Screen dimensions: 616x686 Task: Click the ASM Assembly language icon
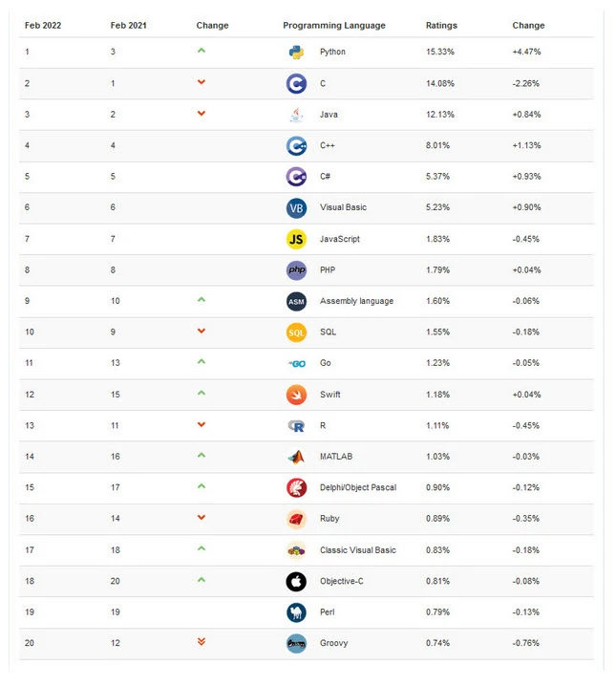coord(296,301)
